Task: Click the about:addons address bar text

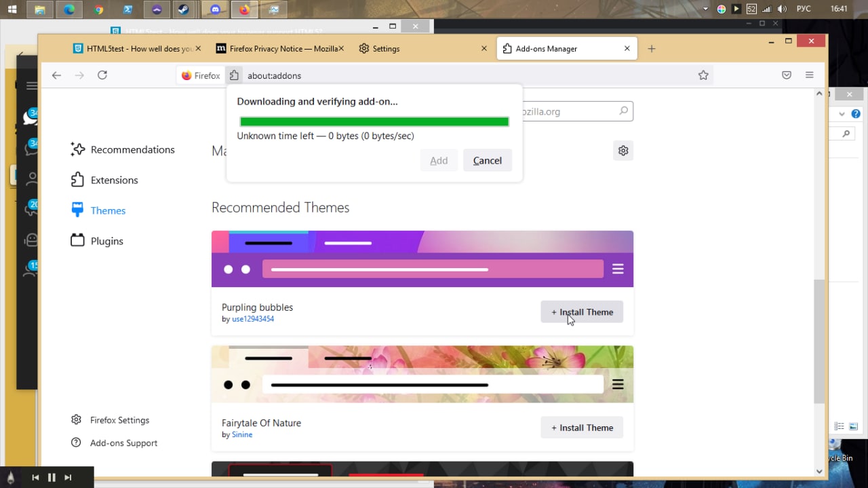Action: [x=274, y=75]
